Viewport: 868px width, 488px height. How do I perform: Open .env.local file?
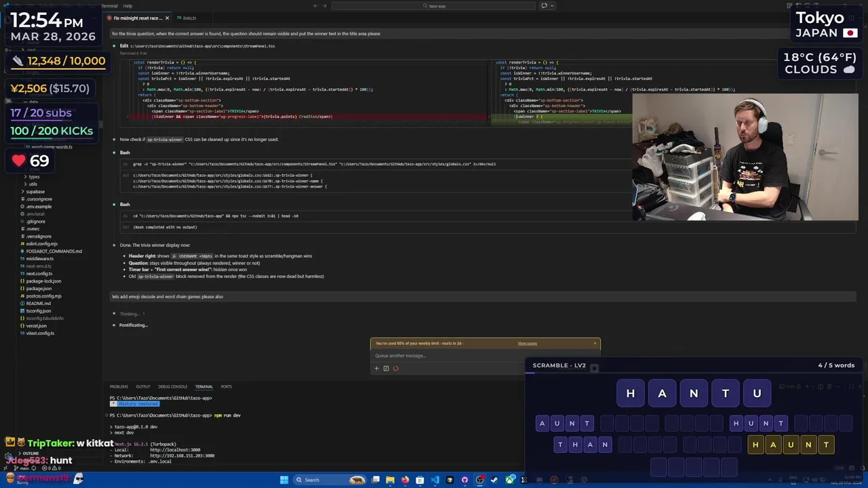coord(35,214)
